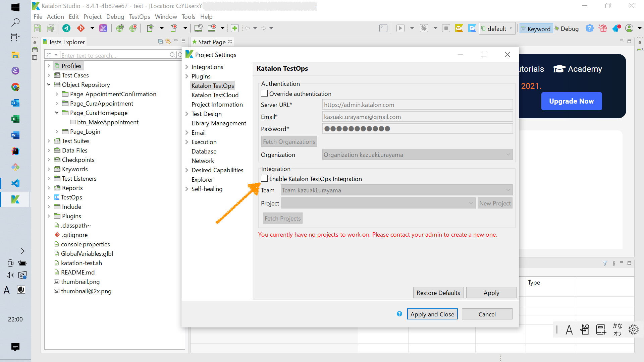Collapse the Object Repository folder
The image size is (644, 362).
tap(49, 85)
